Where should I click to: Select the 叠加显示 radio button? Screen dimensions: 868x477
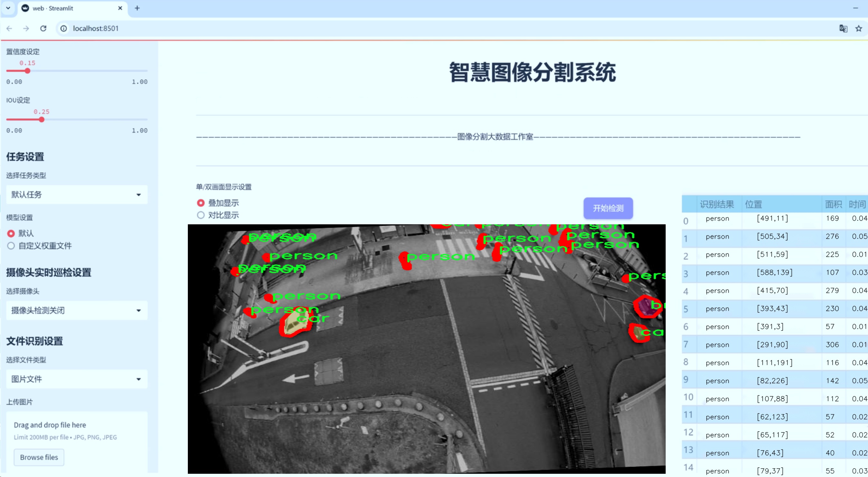tap(201, 203)
